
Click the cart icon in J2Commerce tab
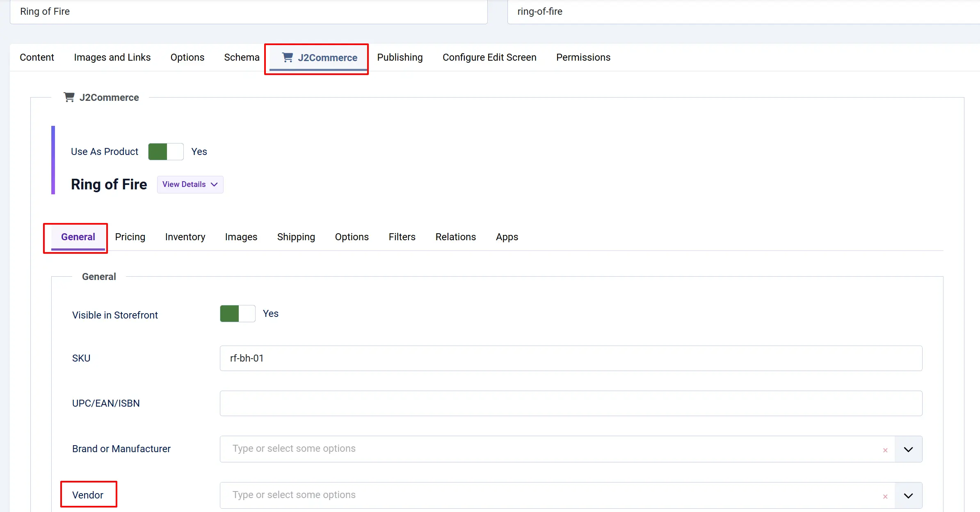pos(288,57)
